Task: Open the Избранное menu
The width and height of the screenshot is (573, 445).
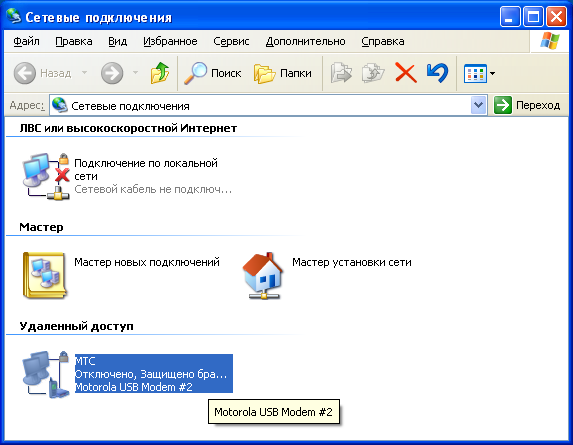Action: (x=170, y=41)
